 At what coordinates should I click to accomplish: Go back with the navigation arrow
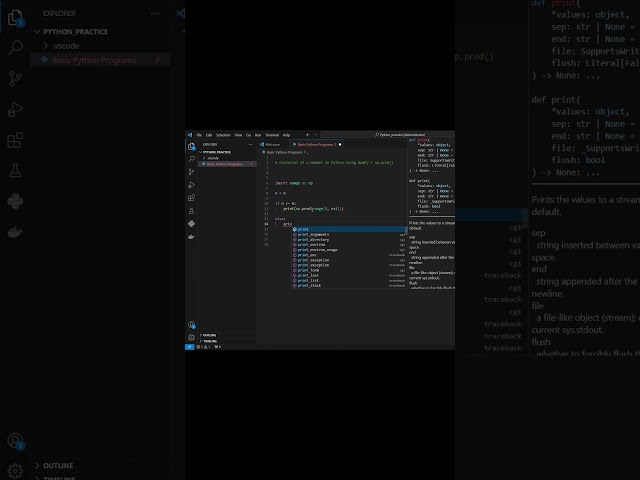(x=308, y=135)
